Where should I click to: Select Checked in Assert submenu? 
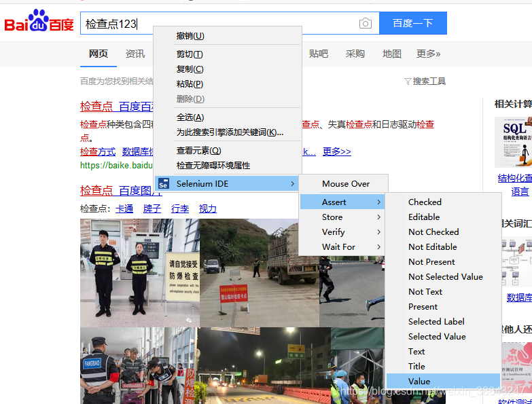point(443,202)
